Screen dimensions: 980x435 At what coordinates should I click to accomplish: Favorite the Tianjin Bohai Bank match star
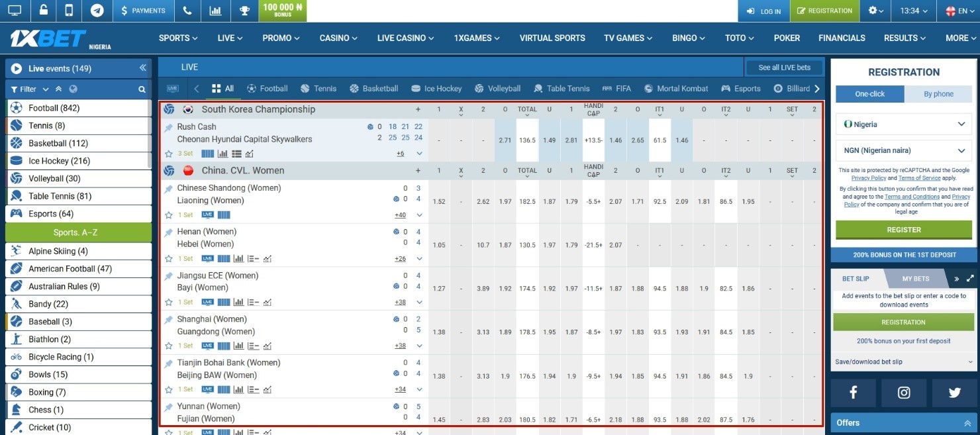click(169, 389)
